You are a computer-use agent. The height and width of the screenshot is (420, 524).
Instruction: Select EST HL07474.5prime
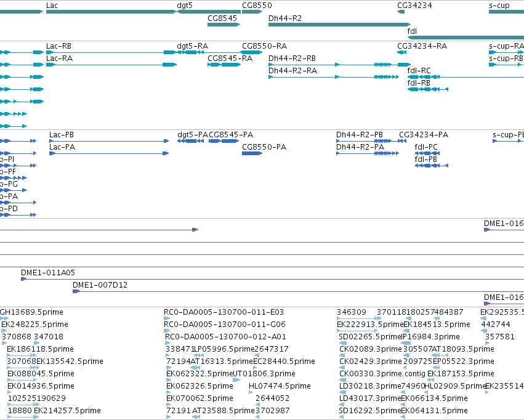[x=280, y=387]
